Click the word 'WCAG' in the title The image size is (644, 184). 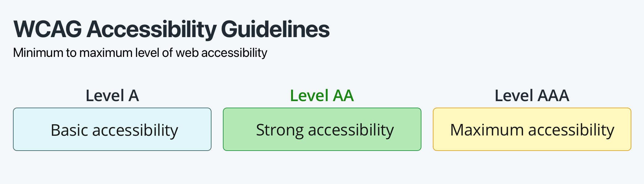pyautogui.click(x=48, y=30)
